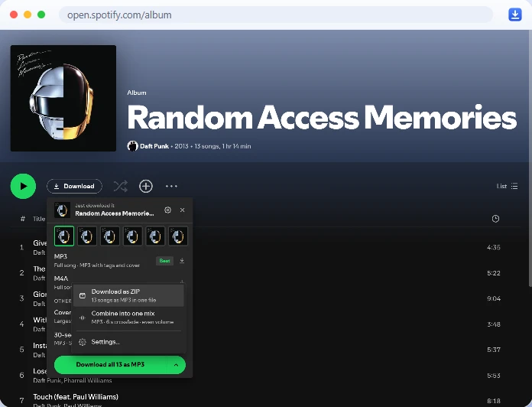This screenshot has height=407, width=532.
Task: Click the large album cover art
Action: click(63, 99)
